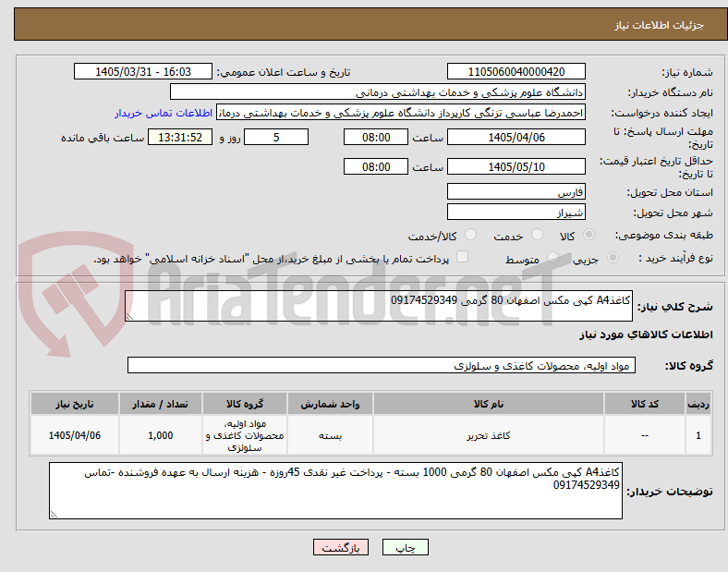Click the need date cell 1405/04/06
This screenshot has width=728, height=572.
tap(75, 435)
